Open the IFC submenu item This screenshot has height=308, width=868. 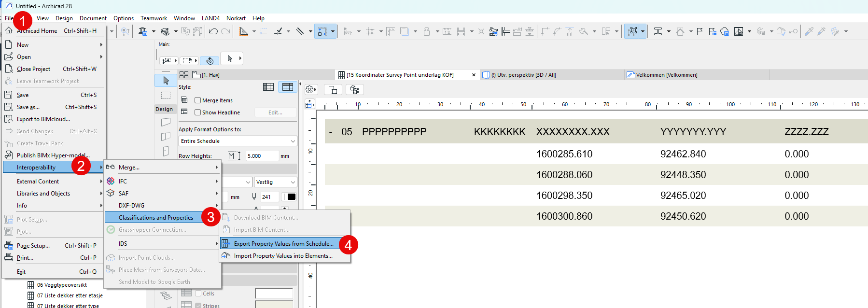pos(163,181)
